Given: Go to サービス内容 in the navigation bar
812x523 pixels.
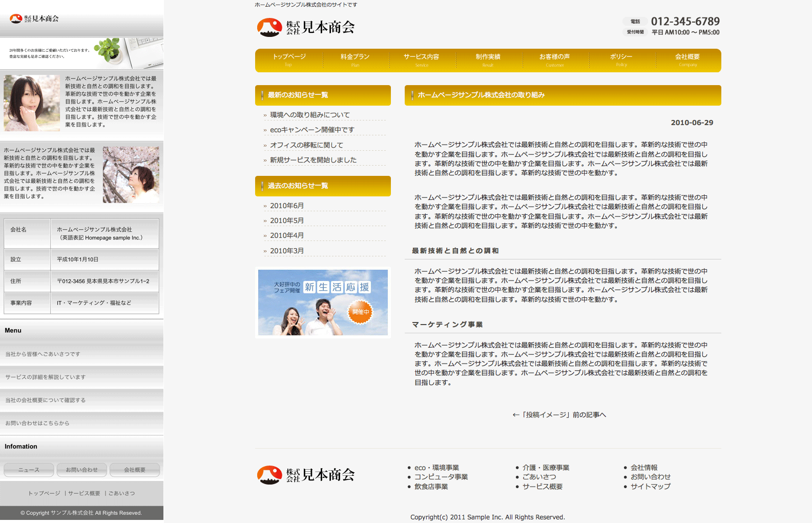Looking at the screenshot, I should coord(421,60).
